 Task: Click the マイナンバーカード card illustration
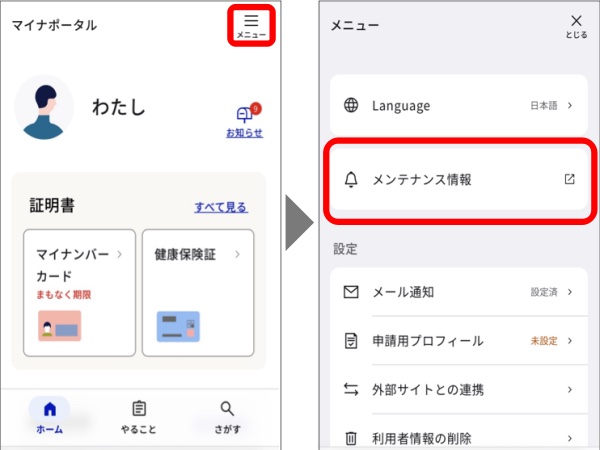[x=60, y=326]
